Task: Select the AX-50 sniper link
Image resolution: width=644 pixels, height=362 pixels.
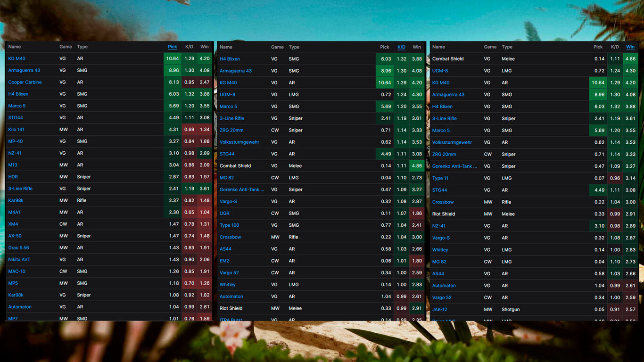Action: tap(15, 236)
